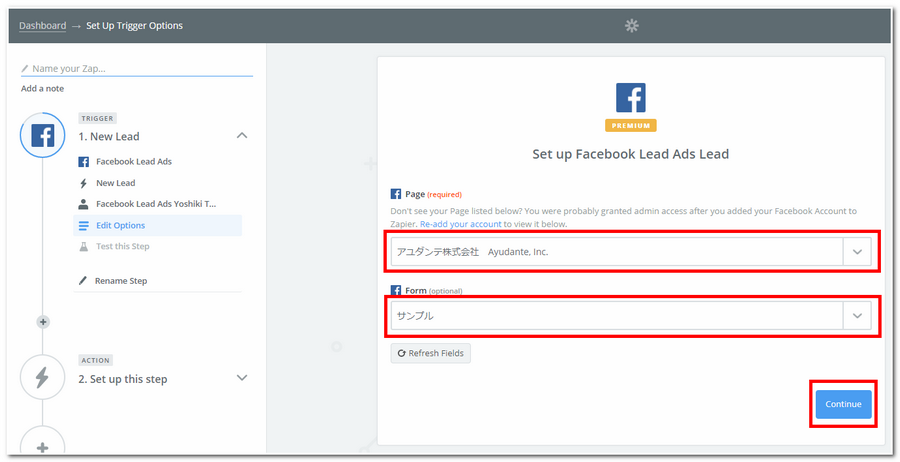Collapse the 1. New Lead step chevron
The width and height of the screenshot is (900, 462).
242,136
